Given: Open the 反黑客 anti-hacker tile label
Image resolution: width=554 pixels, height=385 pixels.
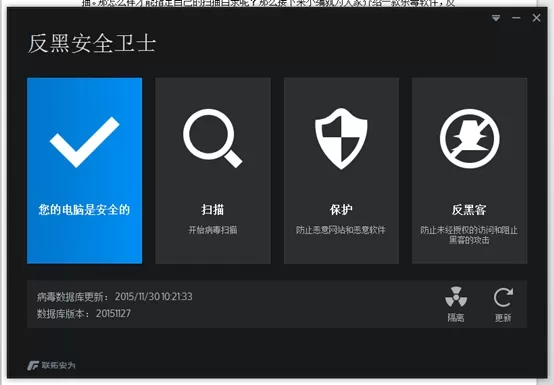Looking at the screenshot, I should 469,209.
